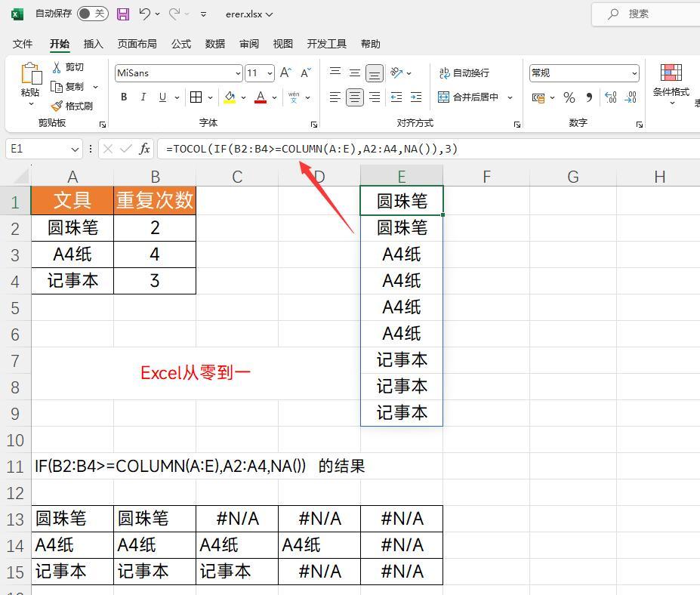The height and width of the screenshot is (595, 700).
Task: Open the 帮助 tab
Action: coord(371,44)
